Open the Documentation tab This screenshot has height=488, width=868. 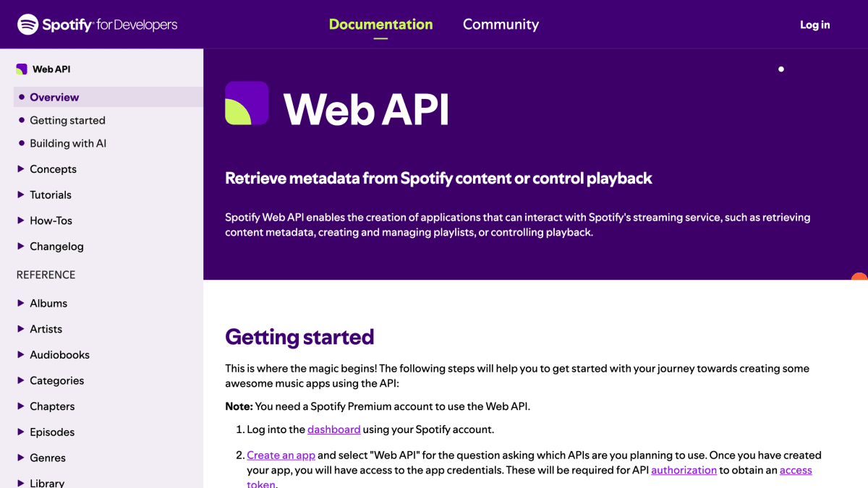pos(380,25)
